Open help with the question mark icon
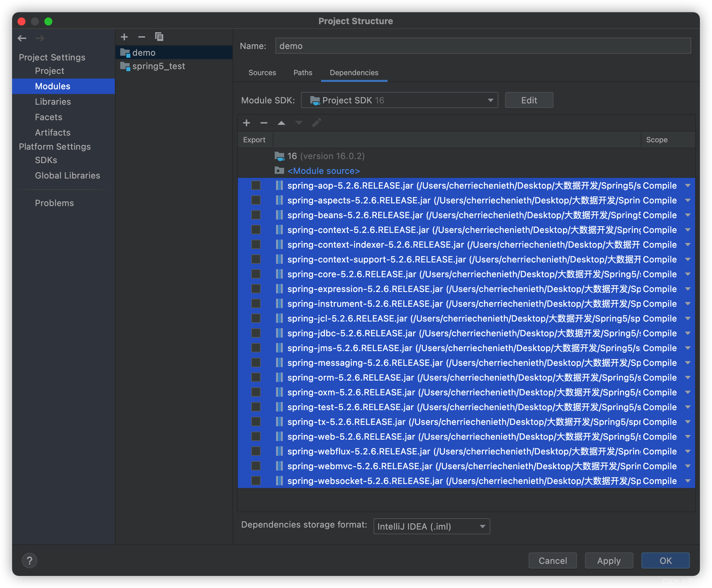 coord(30,560)
